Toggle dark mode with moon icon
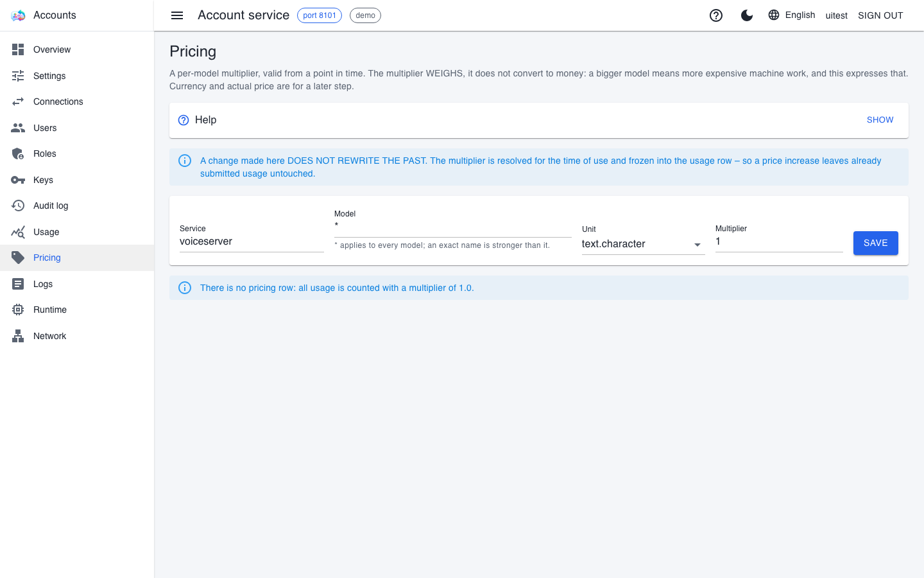Image resolution: width=924 pixels, height=578 pixels. point(747,15)
